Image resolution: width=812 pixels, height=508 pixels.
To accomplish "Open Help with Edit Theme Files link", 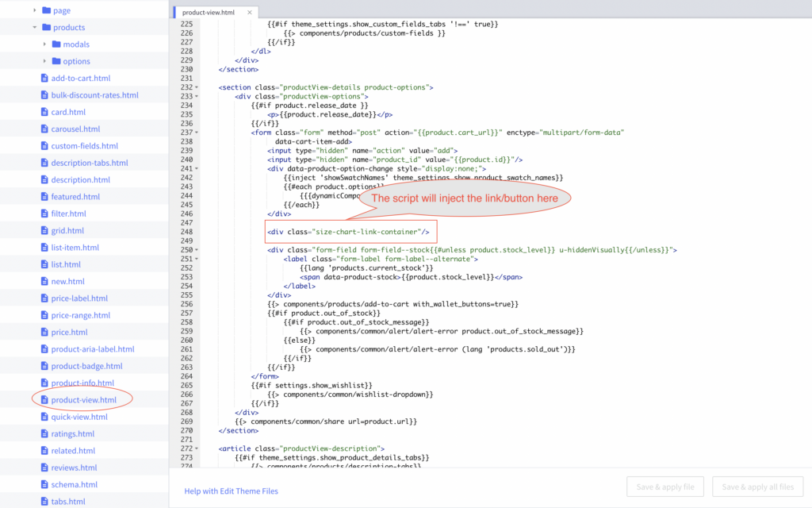I will (x=231, y=491).
